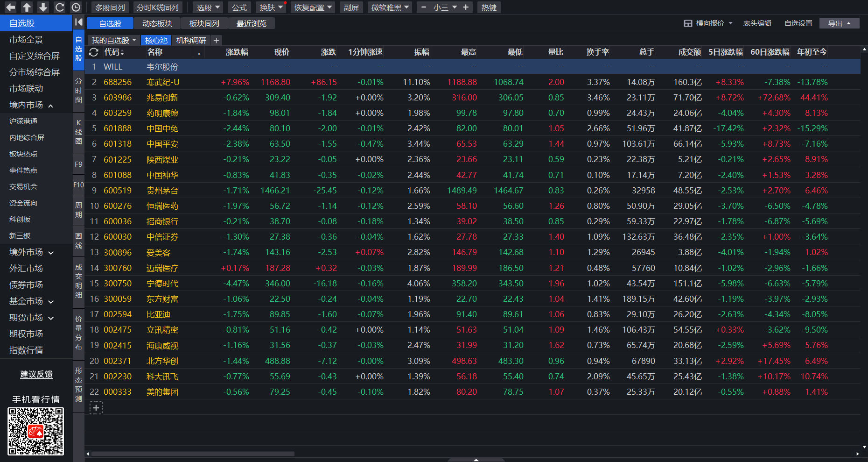Open the 换肤 skin dropdown
The image size is (868, 462).
(x=271, y=7)
